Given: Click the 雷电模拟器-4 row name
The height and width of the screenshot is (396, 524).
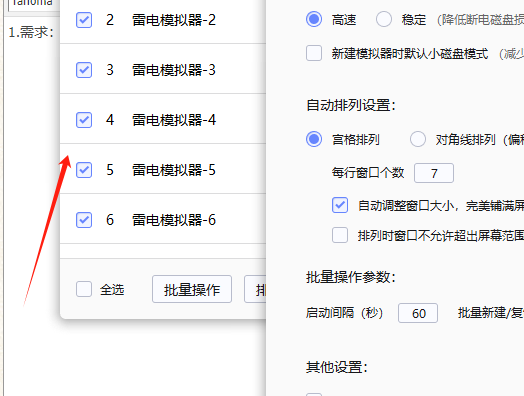Looking at the screenshot, I should coord(174,120).
